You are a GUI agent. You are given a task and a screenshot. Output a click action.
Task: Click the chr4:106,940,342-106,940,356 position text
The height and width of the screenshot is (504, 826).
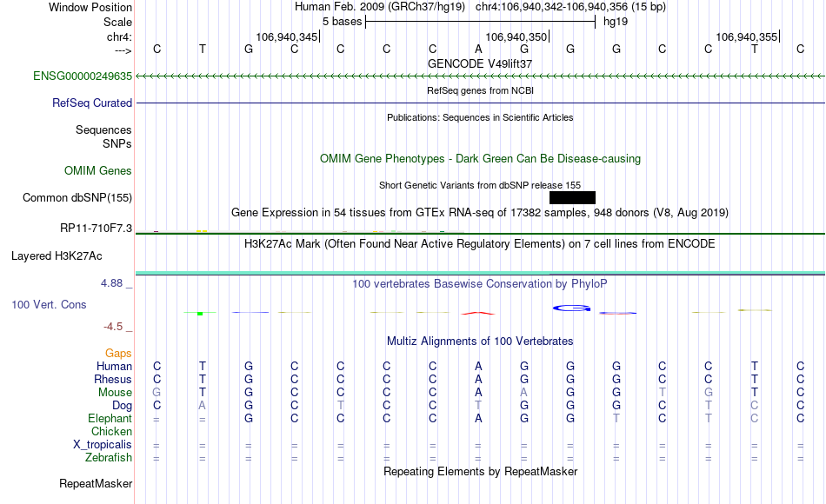pos(570,7)
